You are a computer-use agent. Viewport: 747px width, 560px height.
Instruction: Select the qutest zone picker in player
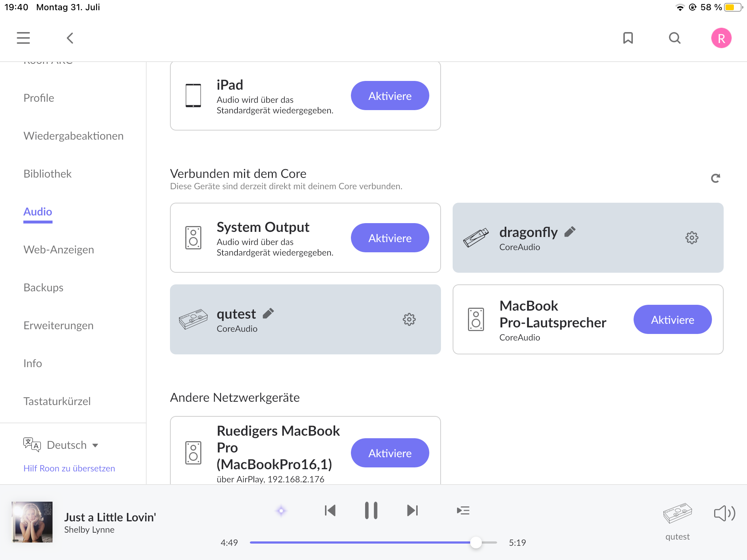click(677, 521)
